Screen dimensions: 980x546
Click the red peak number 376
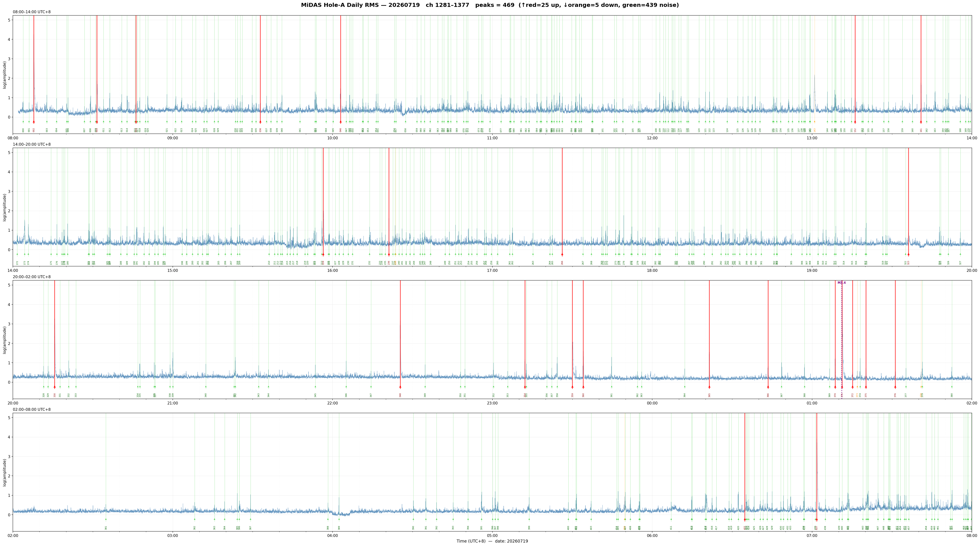pos(895,395)
